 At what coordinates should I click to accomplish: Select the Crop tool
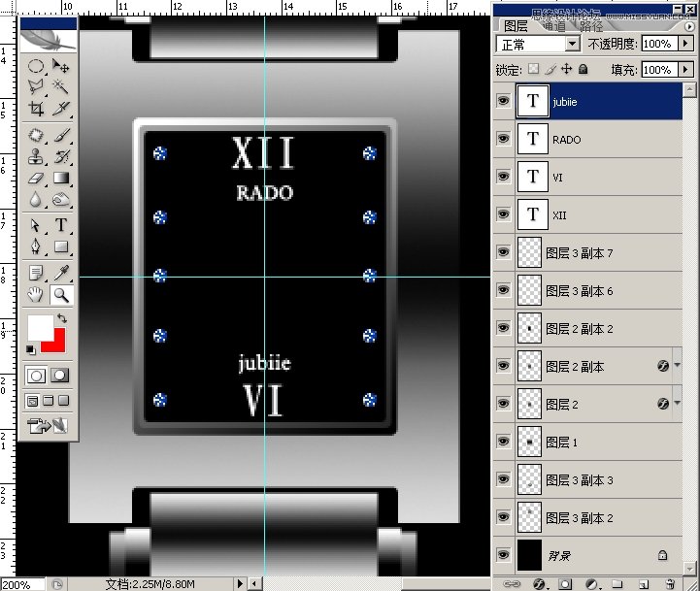36,108
